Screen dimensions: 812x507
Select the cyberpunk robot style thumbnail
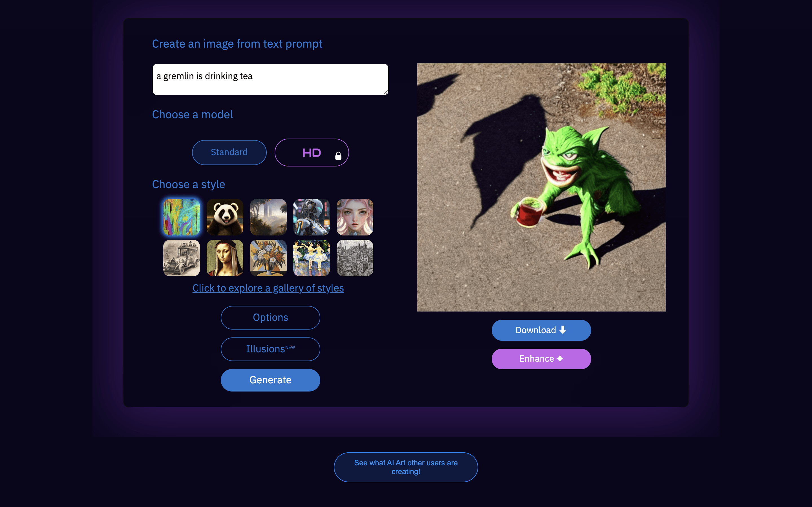point(311,217)
